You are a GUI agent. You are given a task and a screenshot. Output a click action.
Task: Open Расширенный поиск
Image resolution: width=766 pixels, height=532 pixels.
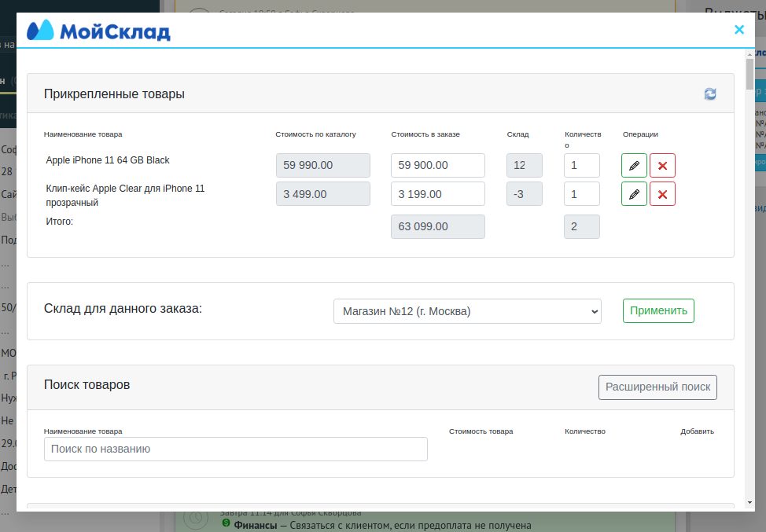[x=657, y=387]
